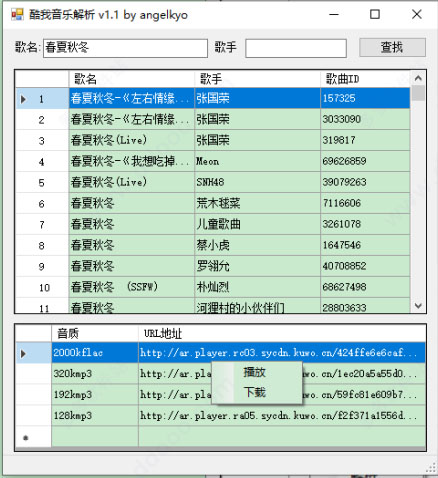The width and height of the screenshot is (438, 478).
Task: Choose 下载 from the context menu
Action: 255,392
